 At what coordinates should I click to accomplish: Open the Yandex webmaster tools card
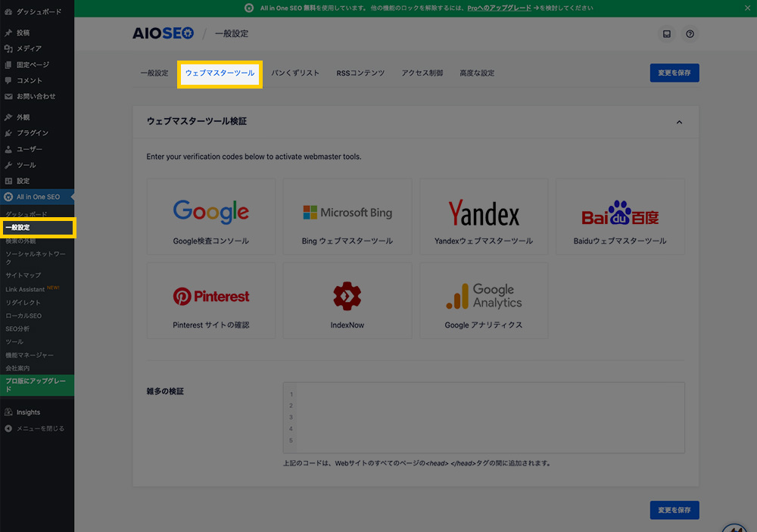[x=484, y=216]
